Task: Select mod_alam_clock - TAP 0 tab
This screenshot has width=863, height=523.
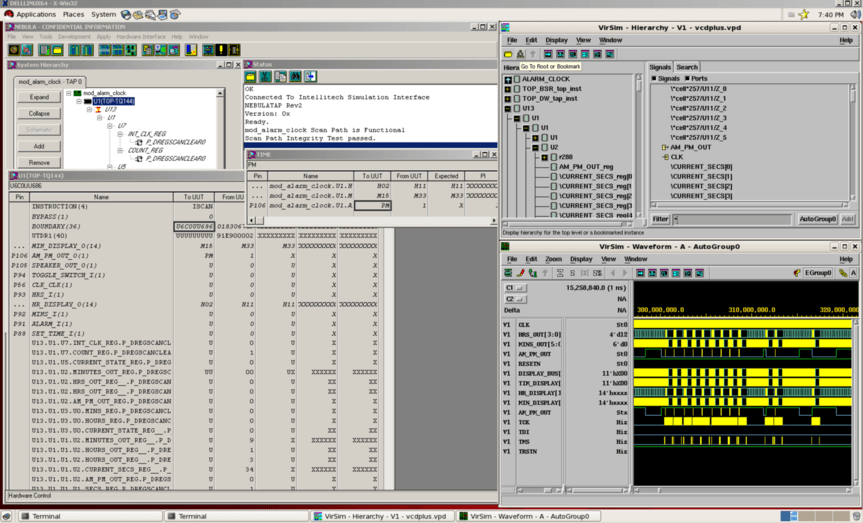Action: 50,81
